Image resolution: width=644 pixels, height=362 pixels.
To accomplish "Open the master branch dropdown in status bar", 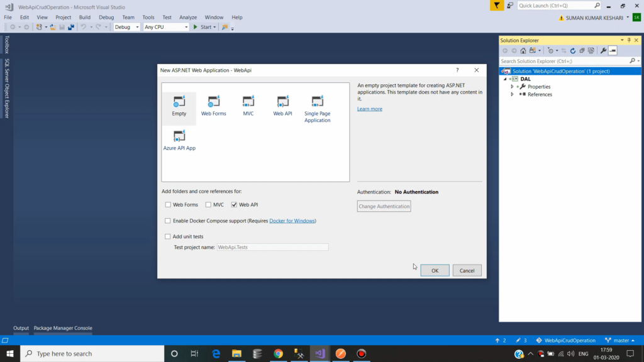I will (620, 340).
